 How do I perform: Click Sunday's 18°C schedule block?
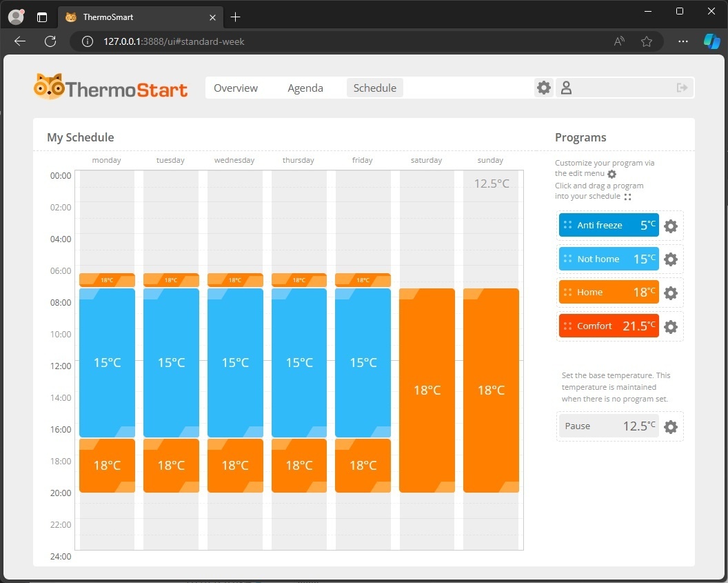(x=491, y=390)
